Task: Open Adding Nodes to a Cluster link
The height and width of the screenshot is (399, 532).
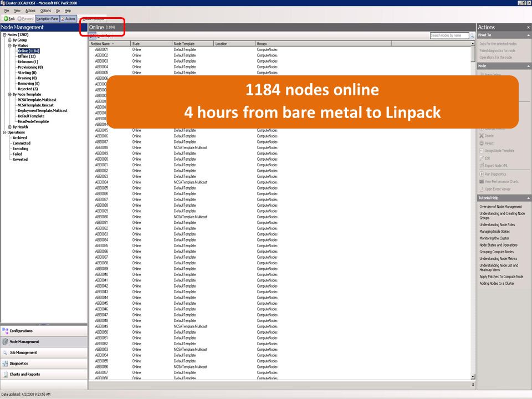Action: click(497, 283)
